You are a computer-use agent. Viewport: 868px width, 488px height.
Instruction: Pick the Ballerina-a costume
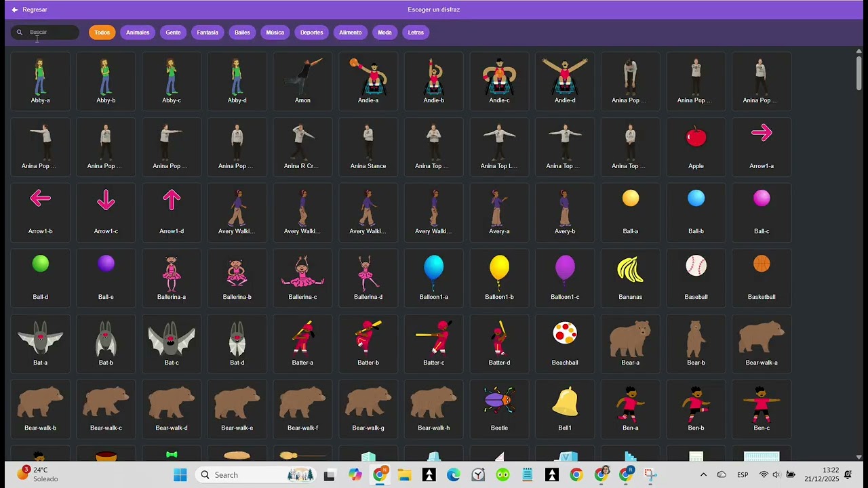coord(172,278)
